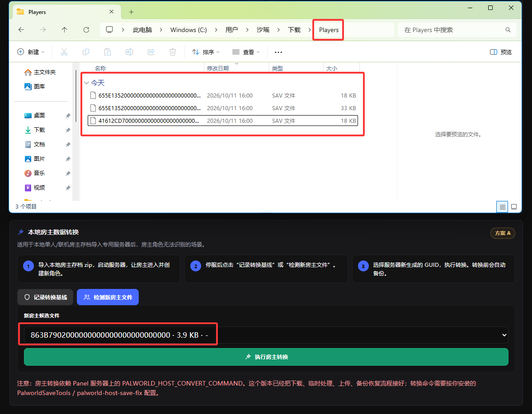
Task: Click the Paste clipboard icon
Action: [108, 52]
